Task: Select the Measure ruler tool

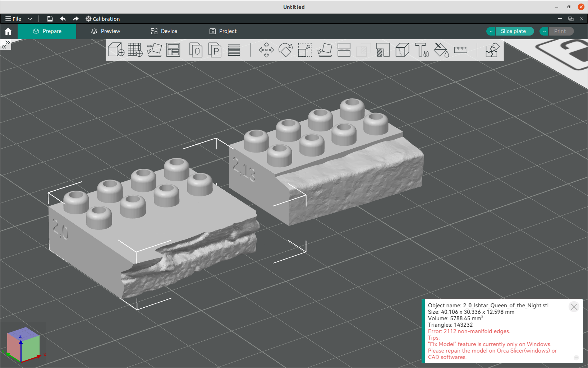Action: click(x=460, y=50)
